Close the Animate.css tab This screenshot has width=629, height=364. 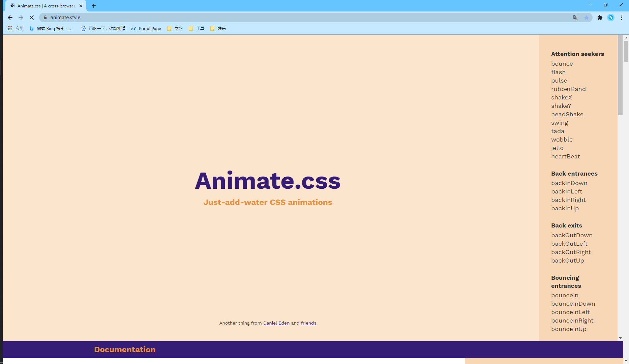[81, 6]
